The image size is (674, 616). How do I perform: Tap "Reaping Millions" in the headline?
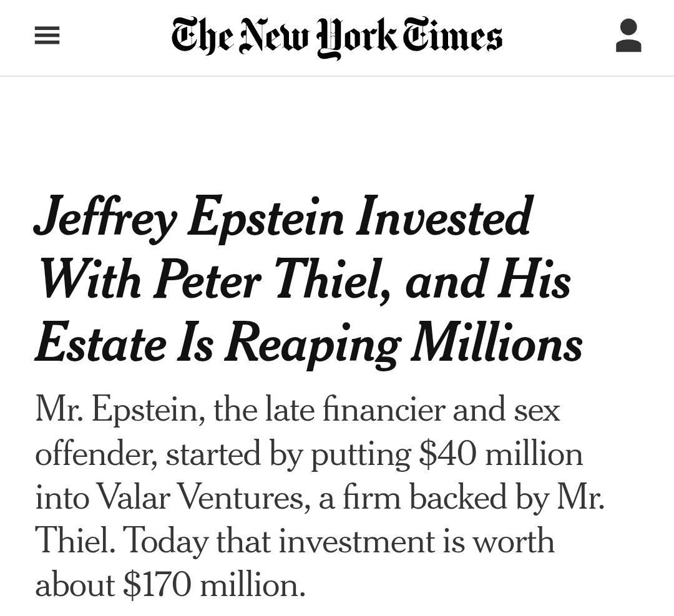pyautogui.click(x=403, y=343)
